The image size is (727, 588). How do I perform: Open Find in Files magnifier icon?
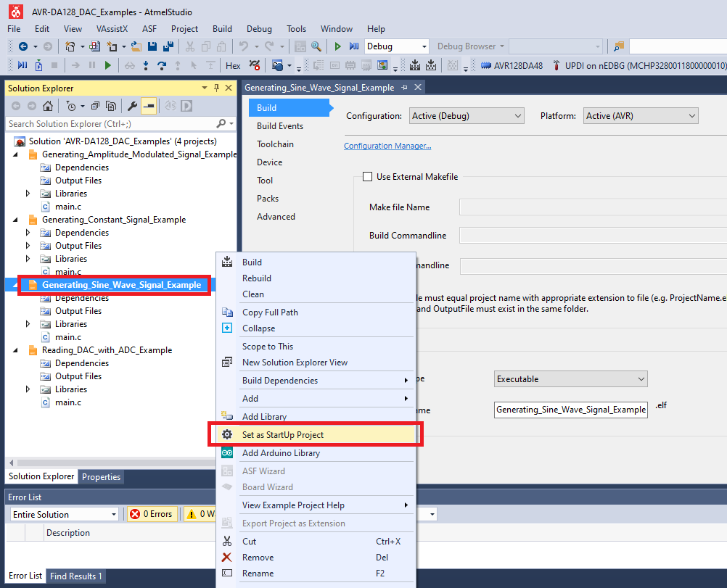pyautogui.click(x=316, y=46)
